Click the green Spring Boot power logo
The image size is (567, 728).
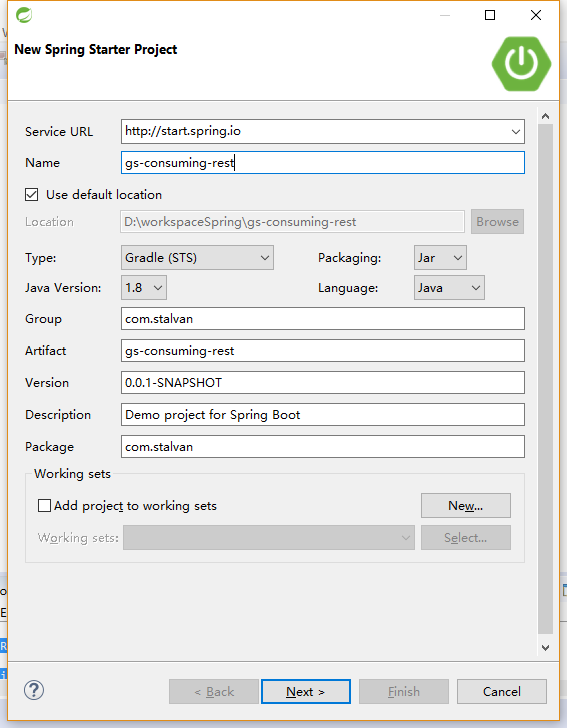coord(521,64)
